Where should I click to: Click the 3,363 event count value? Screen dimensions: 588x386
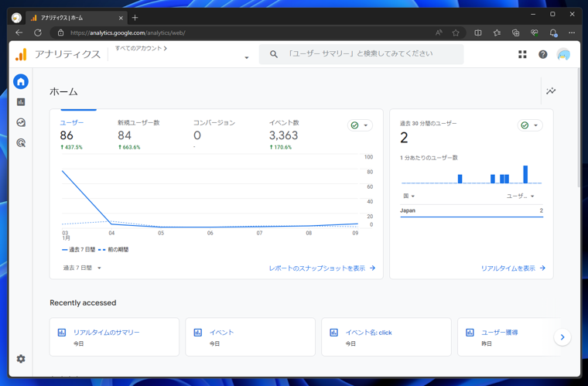[283, 135]
